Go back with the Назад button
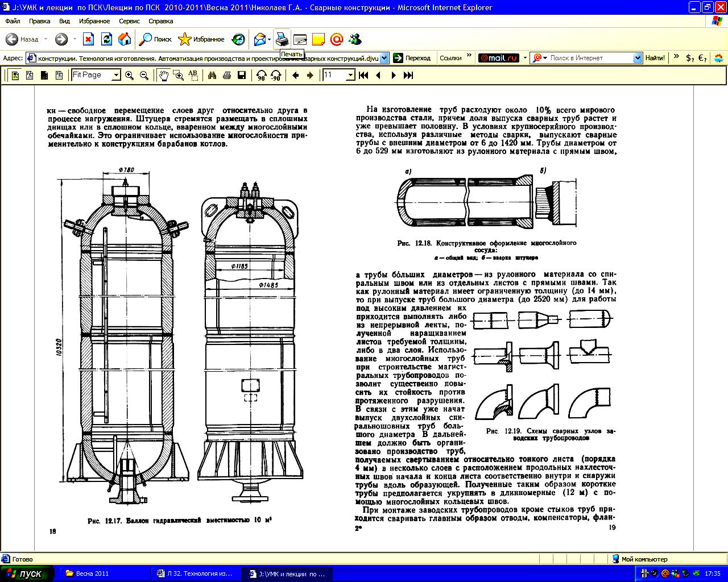The height and width of the screenshot is (582, 728). [23, 39]
